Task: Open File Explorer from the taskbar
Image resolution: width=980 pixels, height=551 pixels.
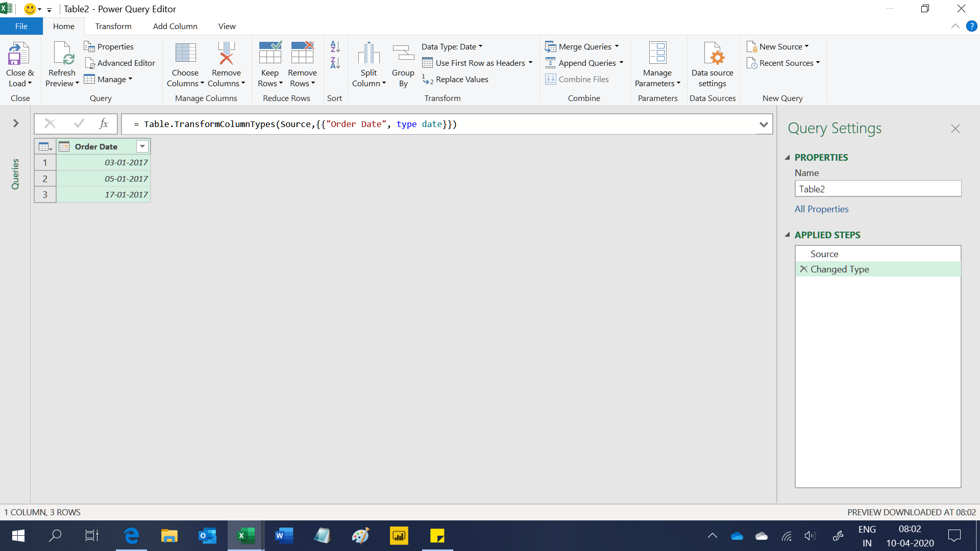Action: (x=169, y=536)
